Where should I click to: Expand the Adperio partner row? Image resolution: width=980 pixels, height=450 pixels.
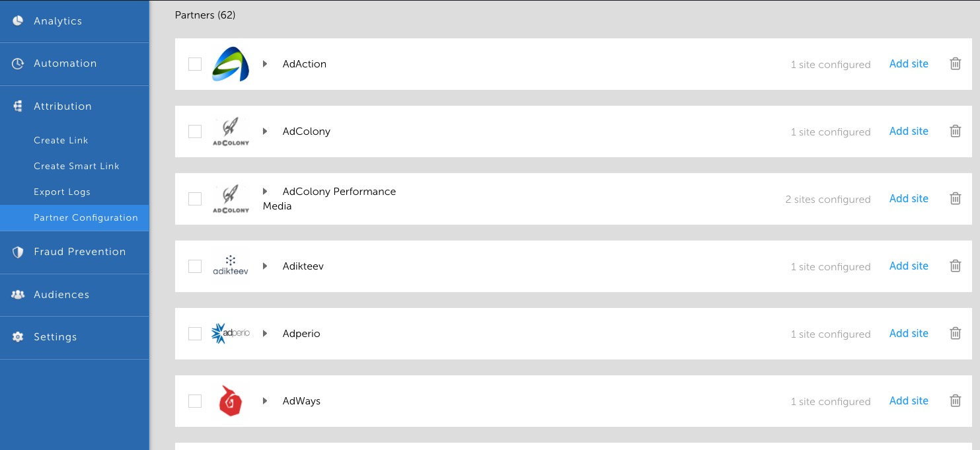[x=265, y=334]
